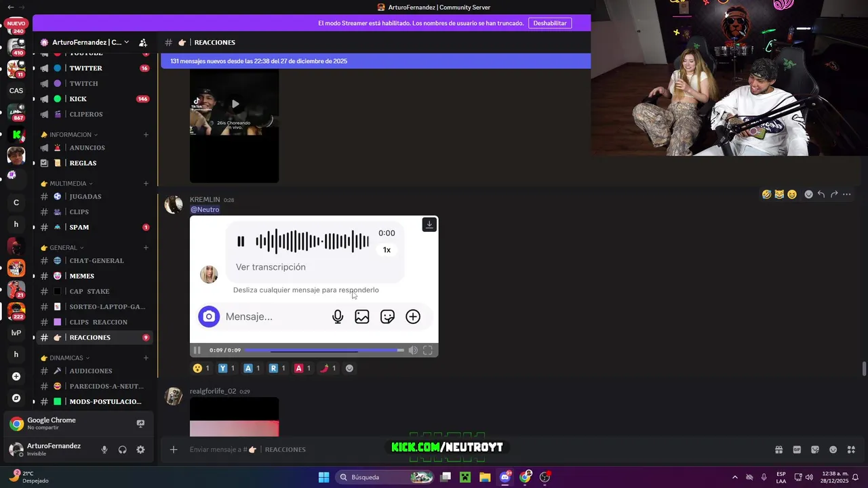Focus the Enviar mensaje a REACCIONES field
This screenshot has width=868, height=488.
(475, 449)
